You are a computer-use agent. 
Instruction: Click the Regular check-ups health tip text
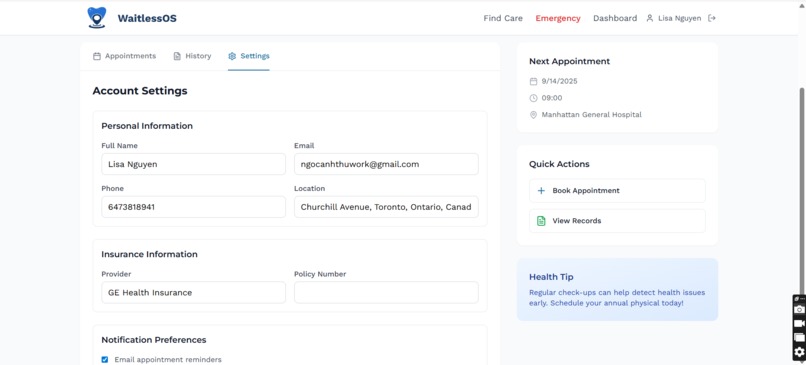click(x=617, y=298)
